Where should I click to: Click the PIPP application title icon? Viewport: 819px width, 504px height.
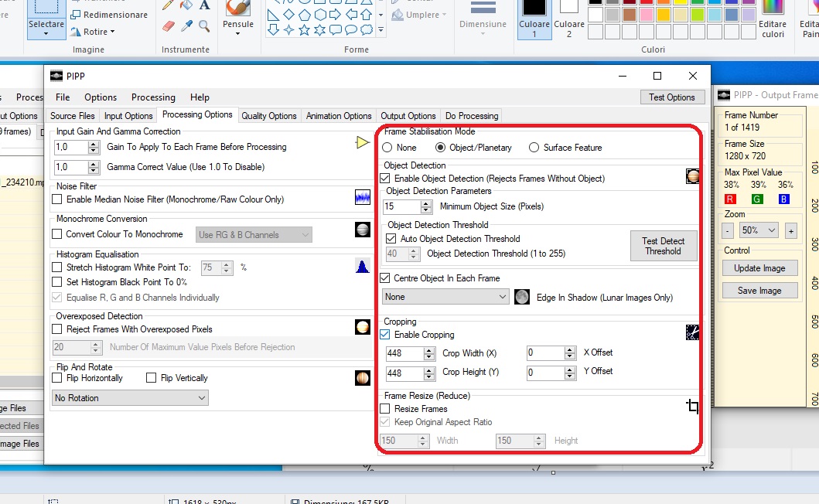[56, 77]
